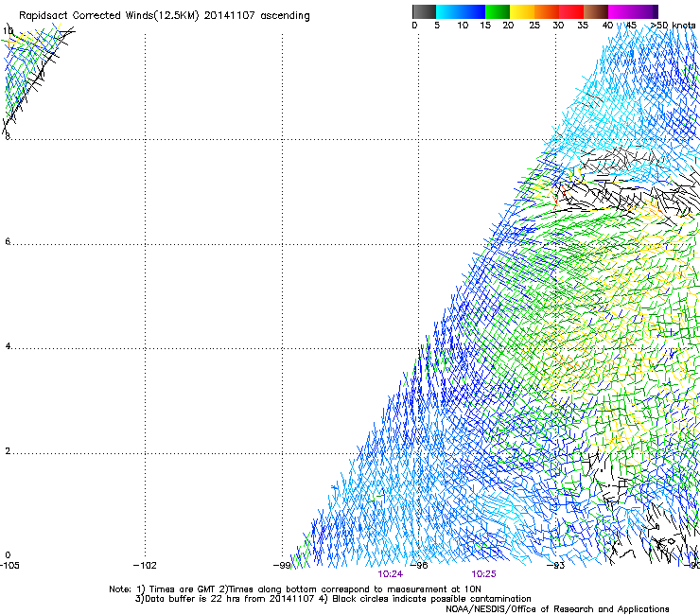The width and height of the screenshot is (700, 615).
Task: Click the latitude 6 axis label
Action: (x=8, y=241)
